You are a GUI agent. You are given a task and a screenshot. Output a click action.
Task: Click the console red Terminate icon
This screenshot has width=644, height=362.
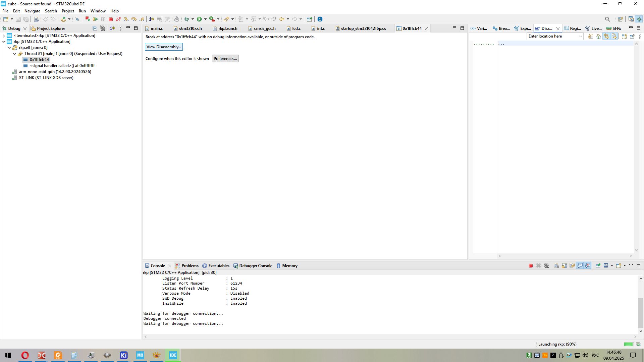click(x=531, y=266)
